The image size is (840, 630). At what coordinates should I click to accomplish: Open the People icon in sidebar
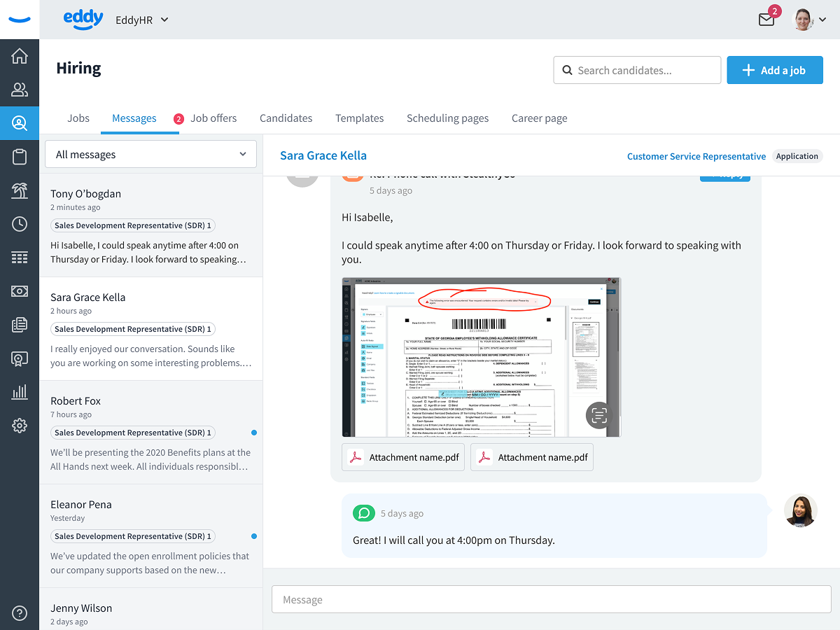pyautogui.click(x=20, y=90)
